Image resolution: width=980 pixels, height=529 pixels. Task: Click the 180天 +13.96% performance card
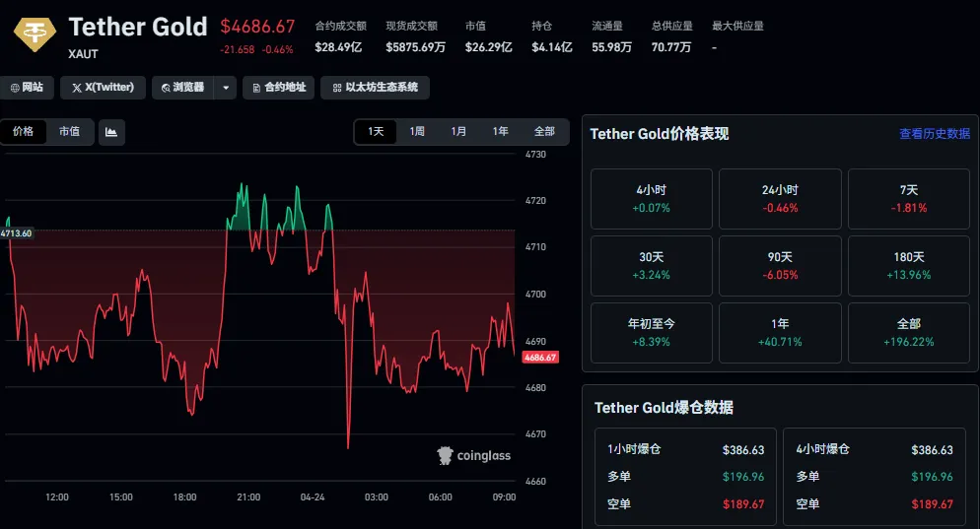pos(909,265)
